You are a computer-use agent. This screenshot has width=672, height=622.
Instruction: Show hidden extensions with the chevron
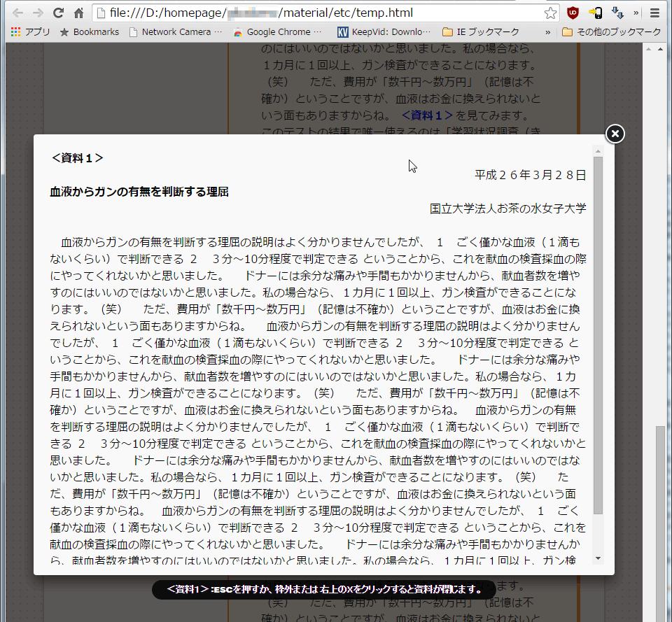pyautogui.click(x=636, y=13)
